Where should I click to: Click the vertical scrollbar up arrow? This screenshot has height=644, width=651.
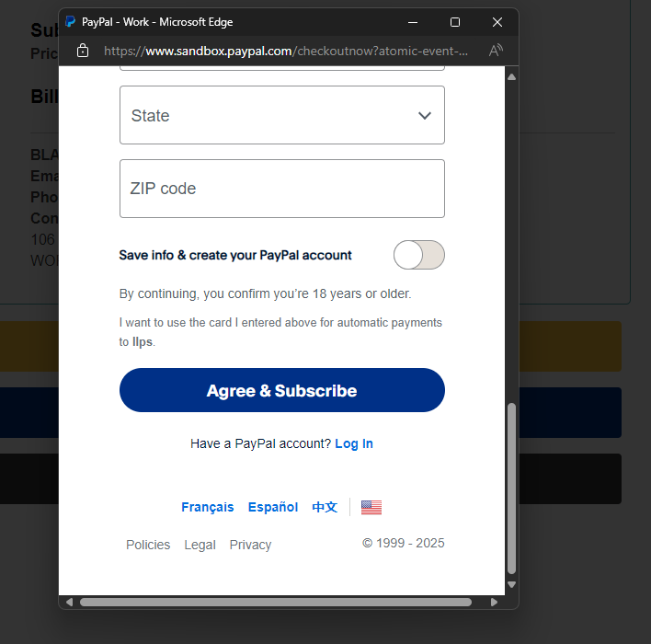click(512, 77)
